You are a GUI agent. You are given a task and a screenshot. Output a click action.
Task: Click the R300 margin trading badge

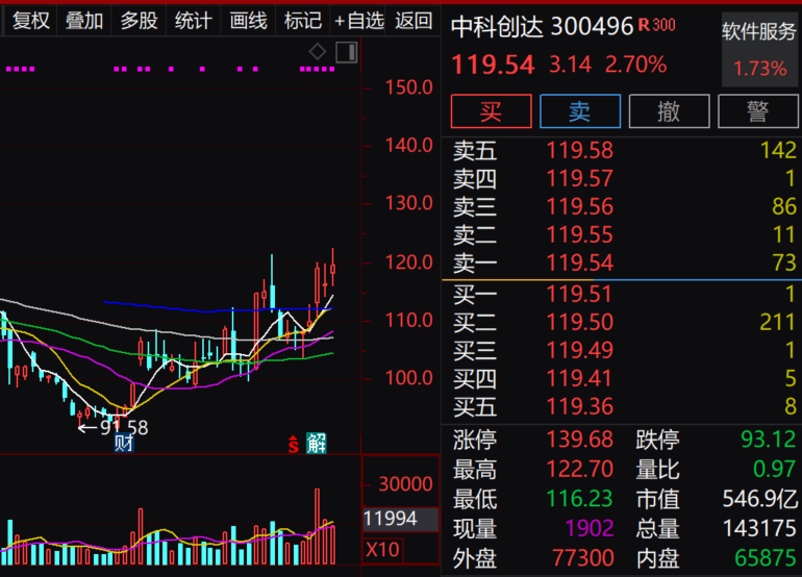pyautogui.click(x=657, y=25)
